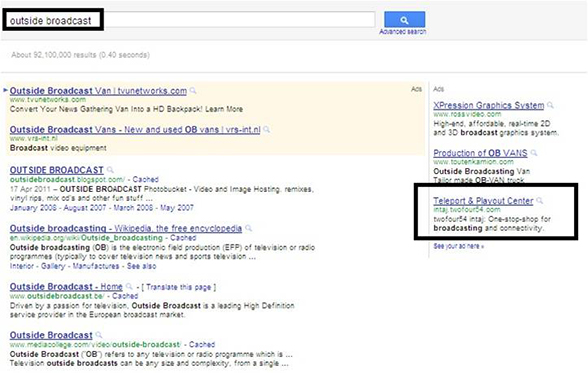Click the www.rossvideo.com URL text
The height and width of the screenshot is (373, 588).
(x=467, y=114)
